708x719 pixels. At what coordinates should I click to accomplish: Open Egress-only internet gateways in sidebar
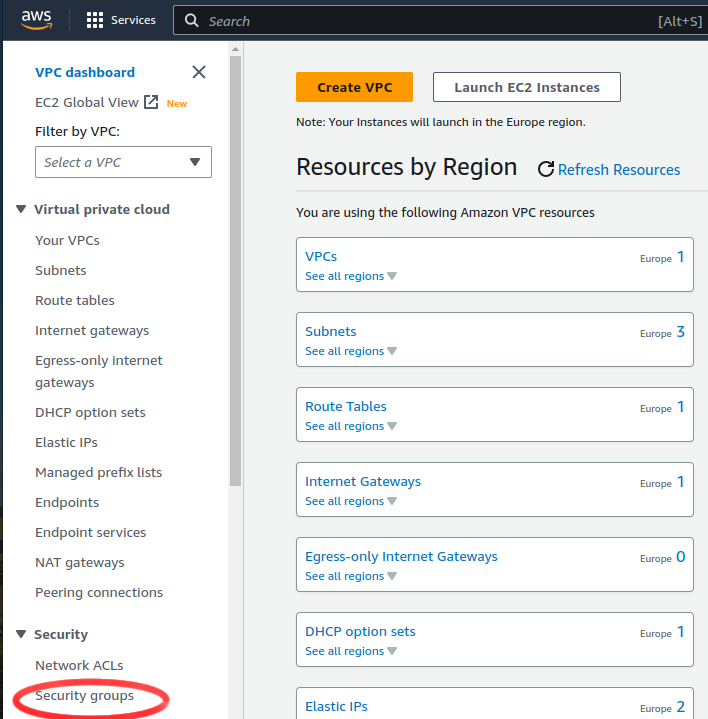point(99,371)
